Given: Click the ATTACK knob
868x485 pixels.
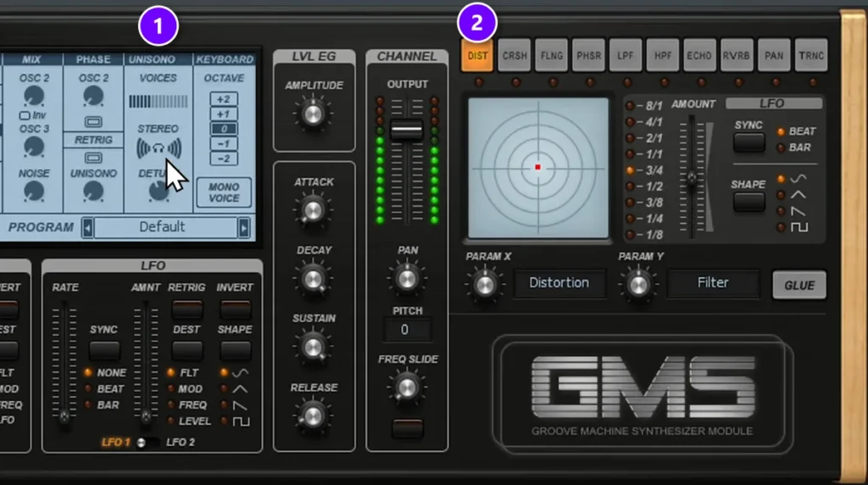Looking at the screenshot, I should point(313,210).
